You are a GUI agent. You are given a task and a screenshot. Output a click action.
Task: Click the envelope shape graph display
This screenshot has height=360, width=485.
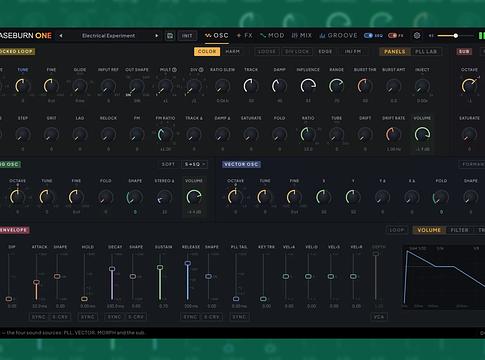point(444,277)
